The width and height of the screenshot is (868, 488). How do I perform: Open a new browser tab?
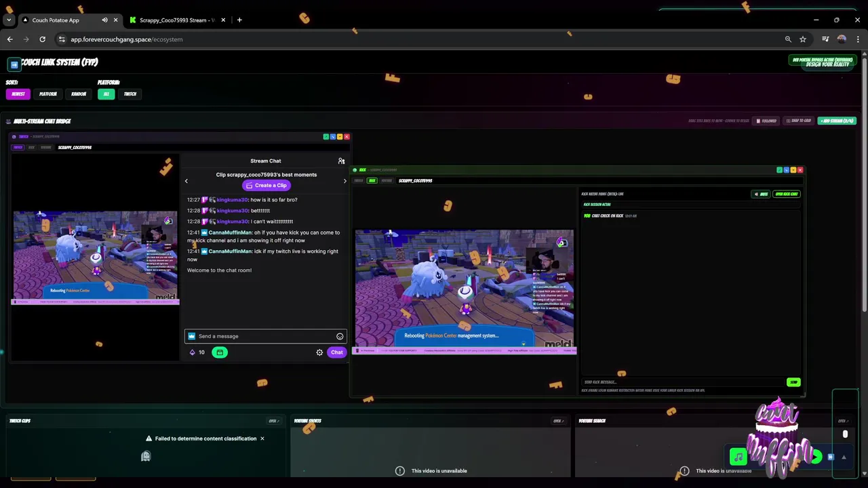pos(239,20)
